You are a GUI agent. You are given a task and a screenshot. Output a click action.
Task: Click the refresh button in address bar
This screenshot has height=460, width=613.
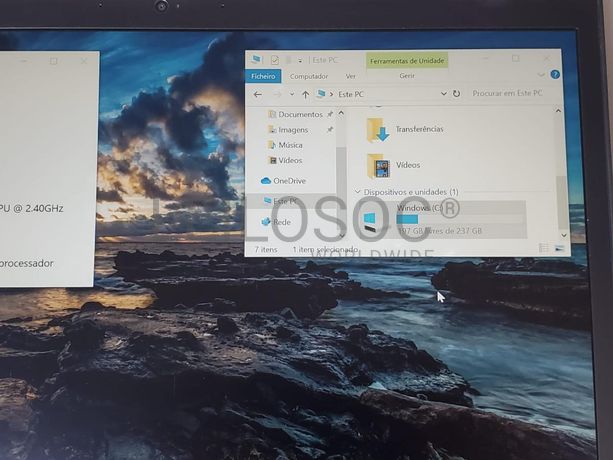coord(456,94)
